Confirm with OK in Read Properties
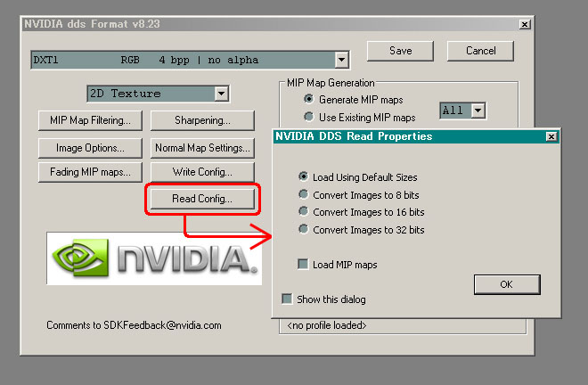The height and width of the screenshot is (385, 588). (507, 284)
